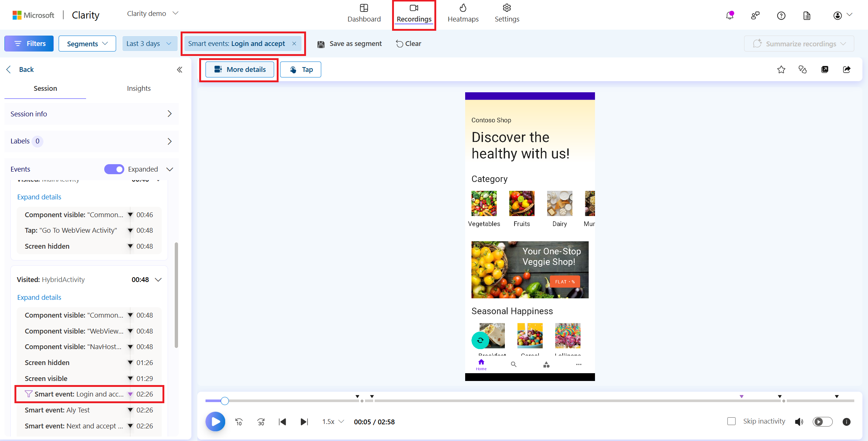868x441 pixels.
Task: Save current filter as segment
Action: [x=349, y=43]
